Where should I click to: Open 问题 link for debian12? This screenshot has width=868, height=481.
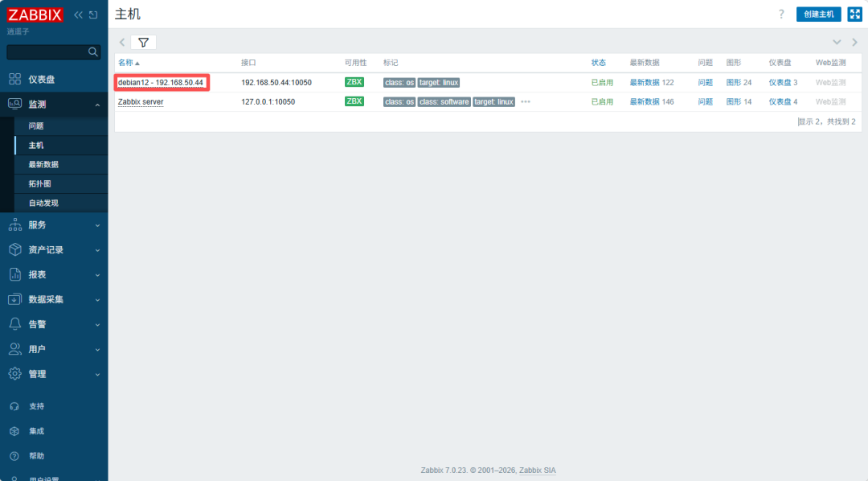(706, 83)
